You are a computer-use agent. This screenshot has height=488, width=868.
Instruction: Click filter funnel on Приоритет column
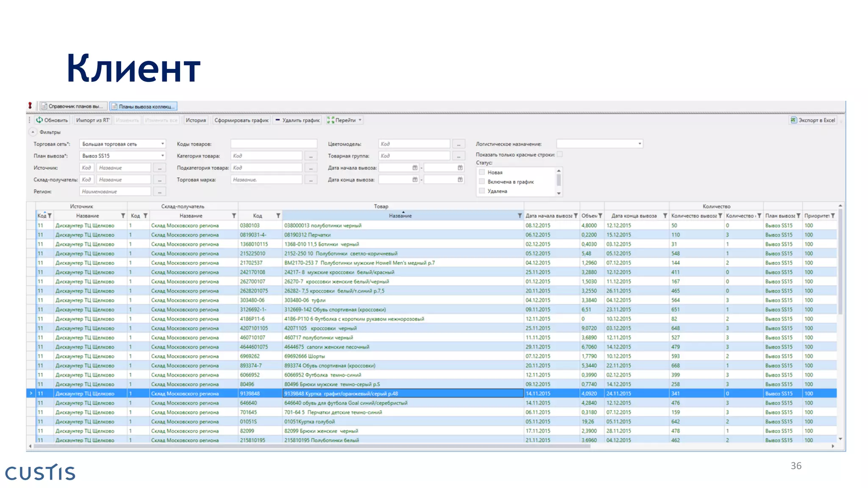(x=833, y=216)
